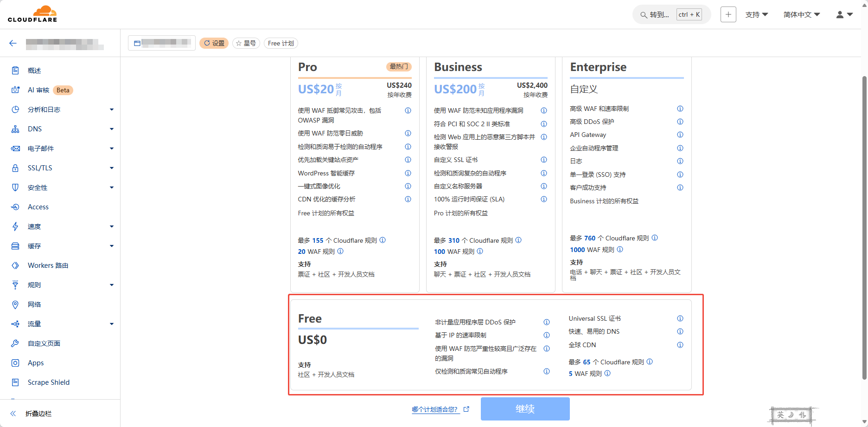The height and width of the screenshot is (427, 868).
Task: Select the Pro plan title
Action: [x=307, y=67]
